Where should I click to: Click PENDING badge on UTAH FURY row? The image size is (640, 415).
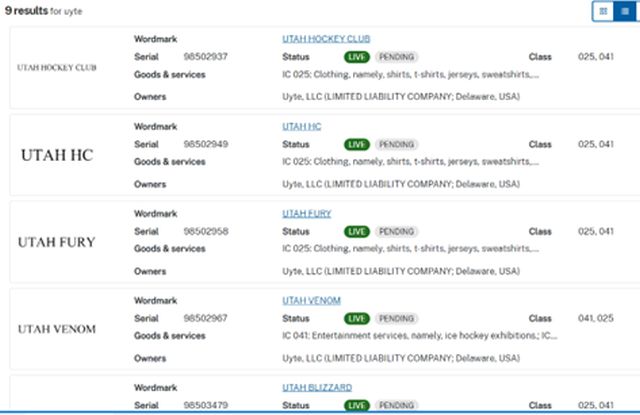[396, 231]
